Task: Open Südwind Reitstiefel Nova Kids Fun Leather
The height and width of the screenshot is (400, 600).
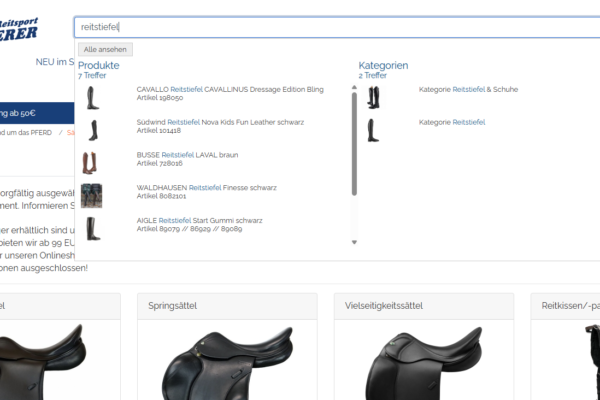Action: pyautogui.click(x=220, y=122)
